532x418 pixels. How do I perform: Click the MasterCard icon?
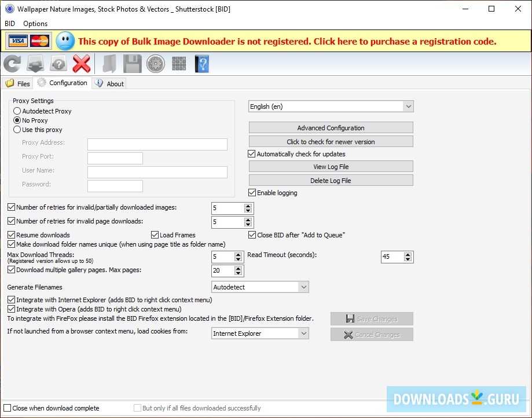[x=40, y=41]
